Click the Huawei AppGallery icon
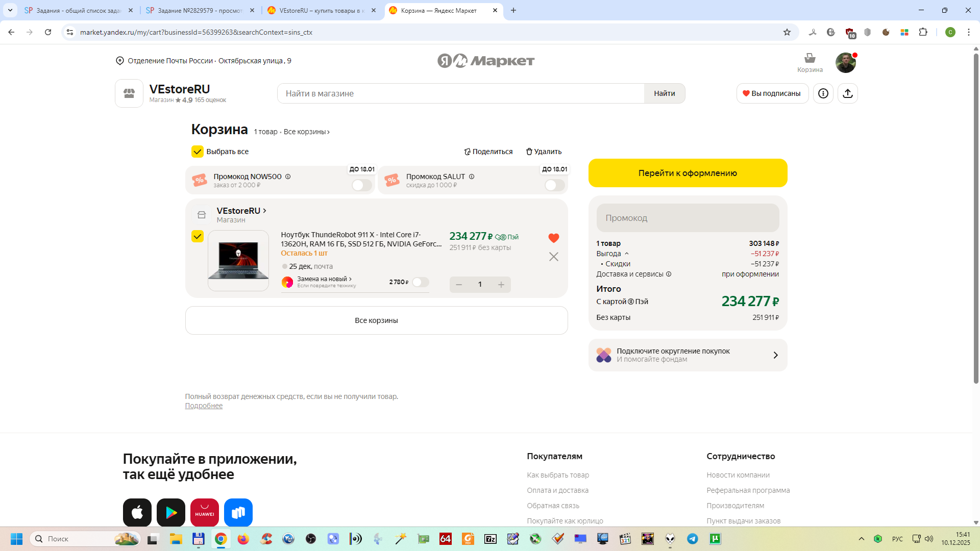The height and width of the screenshot is (551, 980). (x=205, y=512)
